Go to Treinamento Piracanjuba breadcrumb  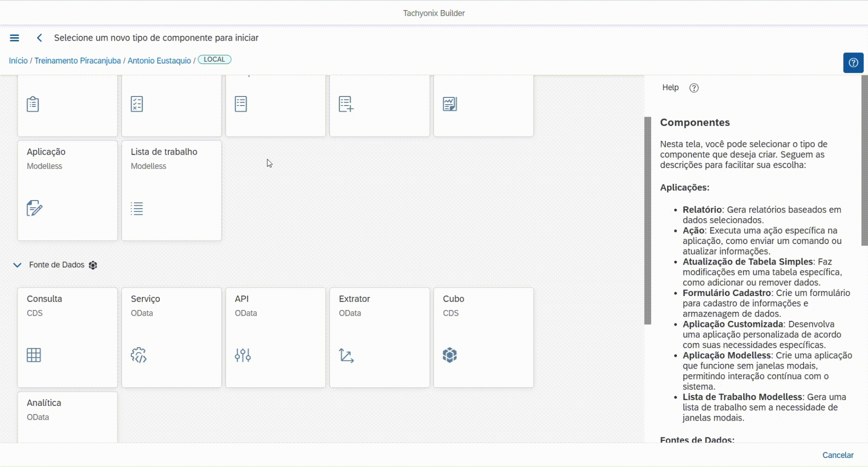(x=77, y=61)
